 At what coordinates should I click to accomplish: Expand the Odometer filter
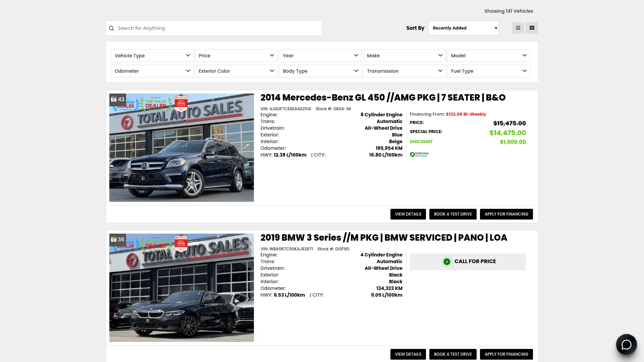152,71
